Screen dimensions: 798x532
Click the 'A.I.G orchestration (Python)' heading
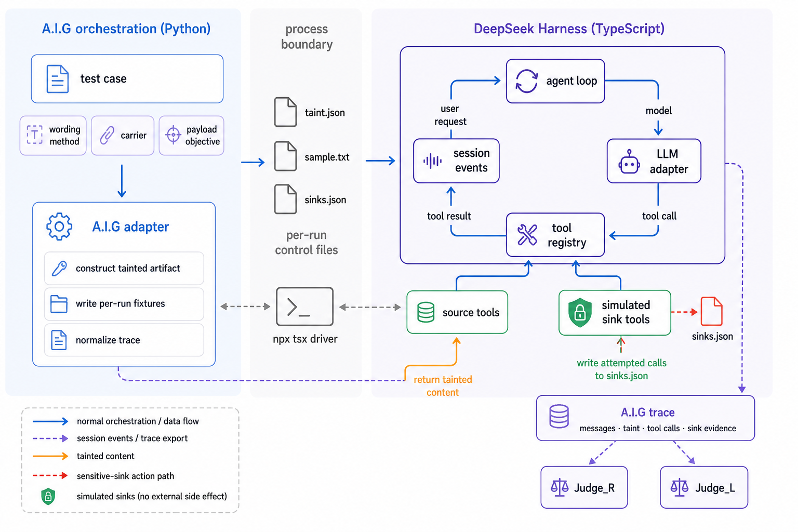pos(126,29)
